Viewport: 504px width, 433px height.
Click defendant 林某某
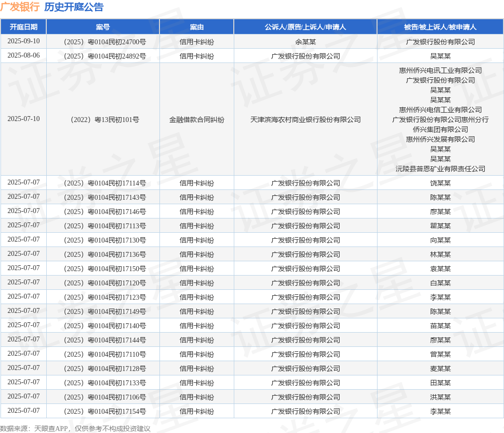441,254
